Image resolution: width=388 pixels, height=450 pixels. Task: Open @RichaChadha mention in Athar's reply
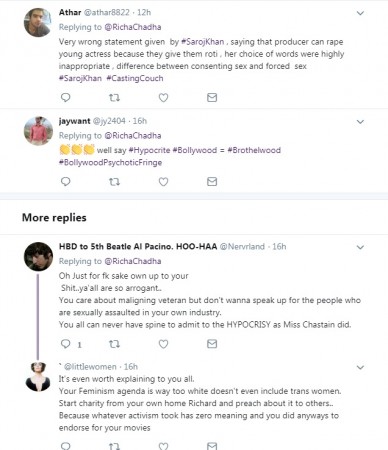[133, 27]
